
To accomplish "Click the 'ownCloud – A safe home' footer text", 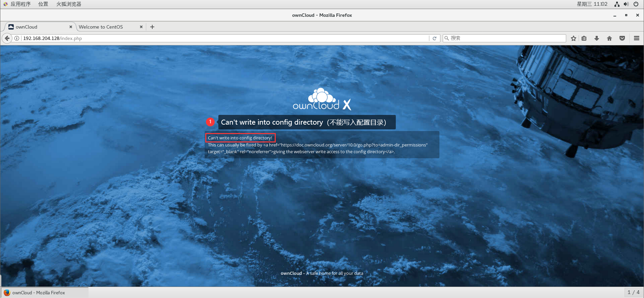I will [x=322, y=273].
